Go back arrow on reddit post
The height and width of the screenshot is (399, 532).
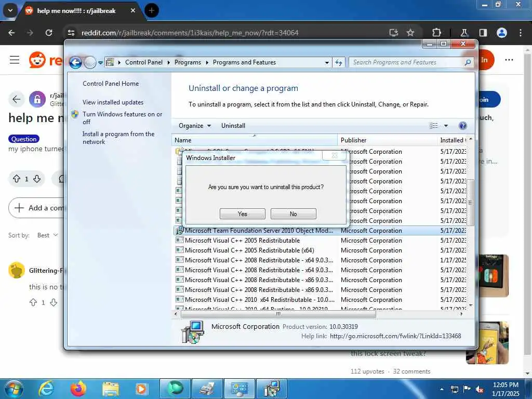(16, 99)
